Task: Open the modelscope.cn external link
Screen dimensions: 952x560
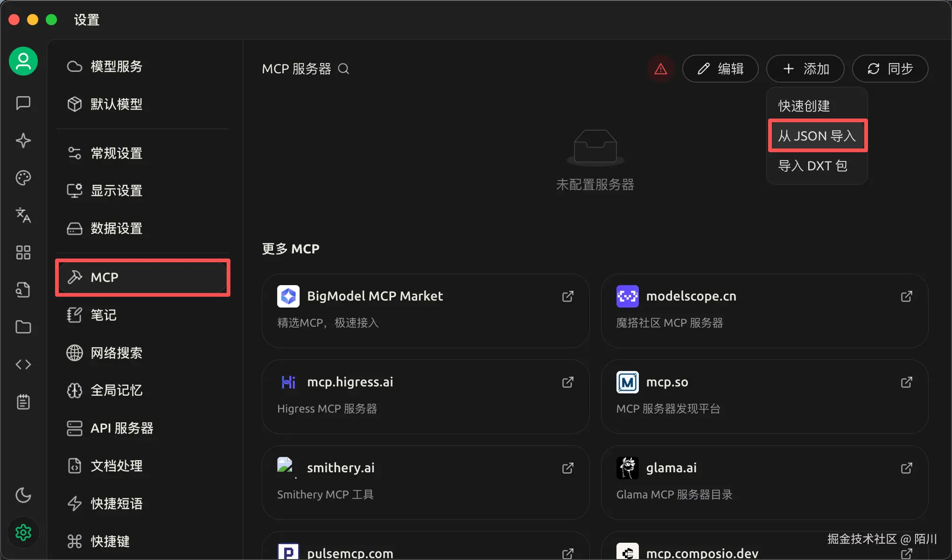Action: coord(906,296)
